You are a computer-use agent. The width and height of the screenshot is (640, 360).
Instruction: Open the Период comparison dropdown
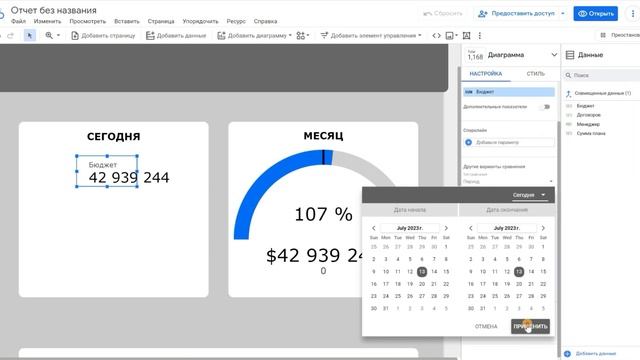[508, 181]
